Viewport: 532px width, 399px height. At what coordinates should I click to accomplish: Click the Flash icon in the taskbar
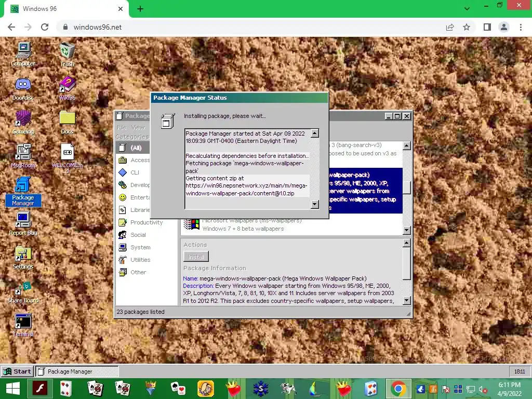[40, 389]
